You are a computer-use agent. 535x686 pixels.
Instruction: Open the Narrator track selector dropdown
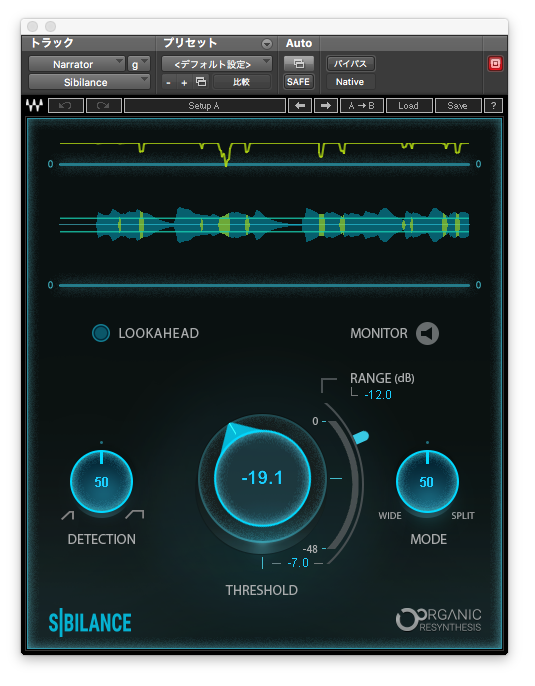(77, 64)
